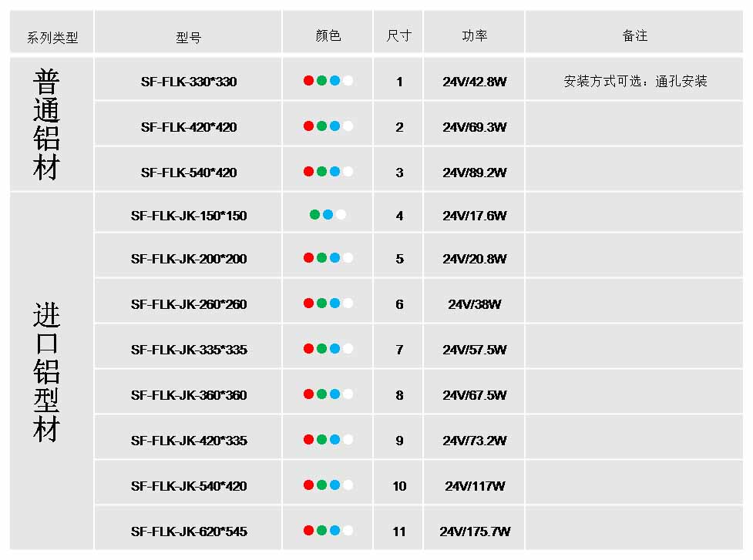Select the 进口铝型材 series cell

(47, 372)
